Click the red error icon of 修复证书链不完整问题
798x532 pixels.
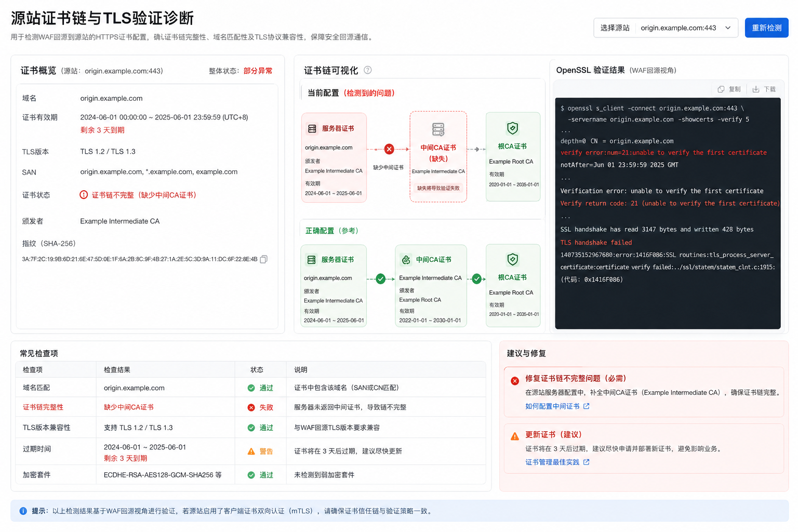pyautogui.click(x=515, y=381)
